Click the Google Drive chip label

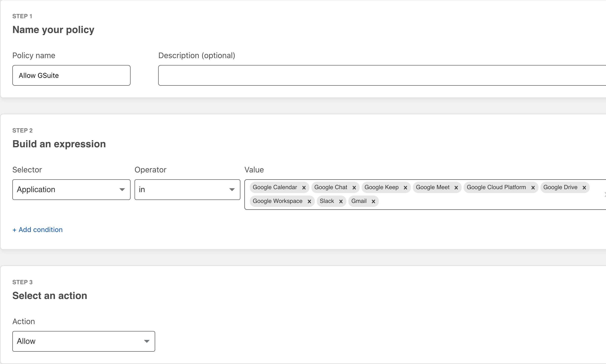pyautogui.click(x=560, y=187)
